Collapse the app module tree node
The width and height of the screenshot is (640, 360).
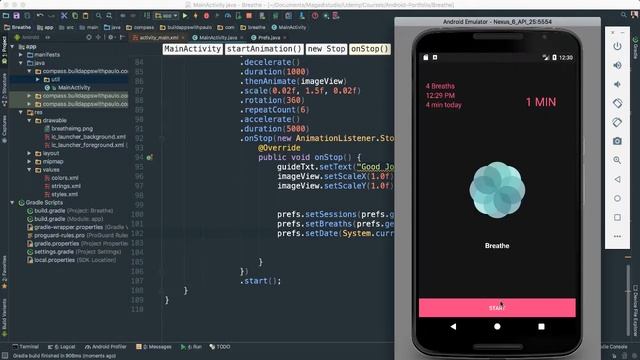click(x=12, y=47)
